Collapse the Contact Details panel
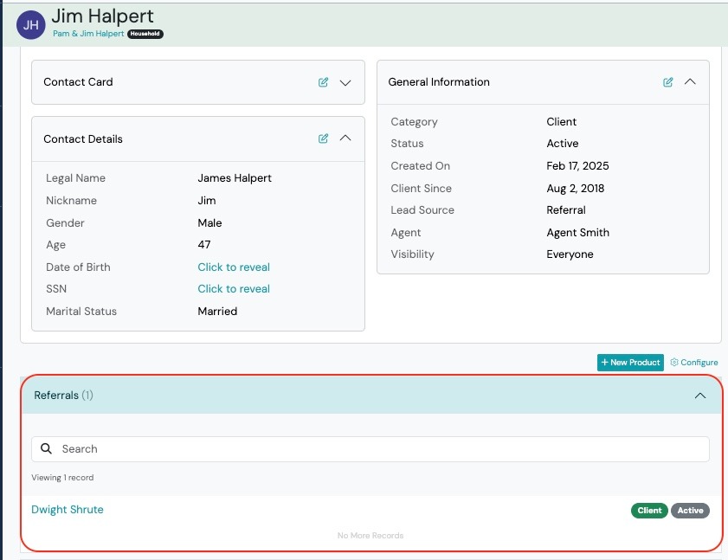This screenshot has width=728, height=560. click(345, 138)
